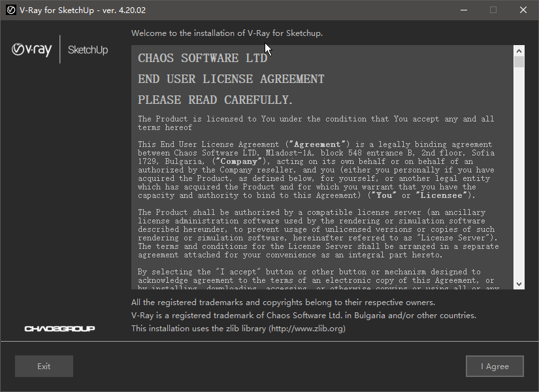The image size is (539, 392).
Task: Exit the installer with the Exit button
Action: coord(44,367)
